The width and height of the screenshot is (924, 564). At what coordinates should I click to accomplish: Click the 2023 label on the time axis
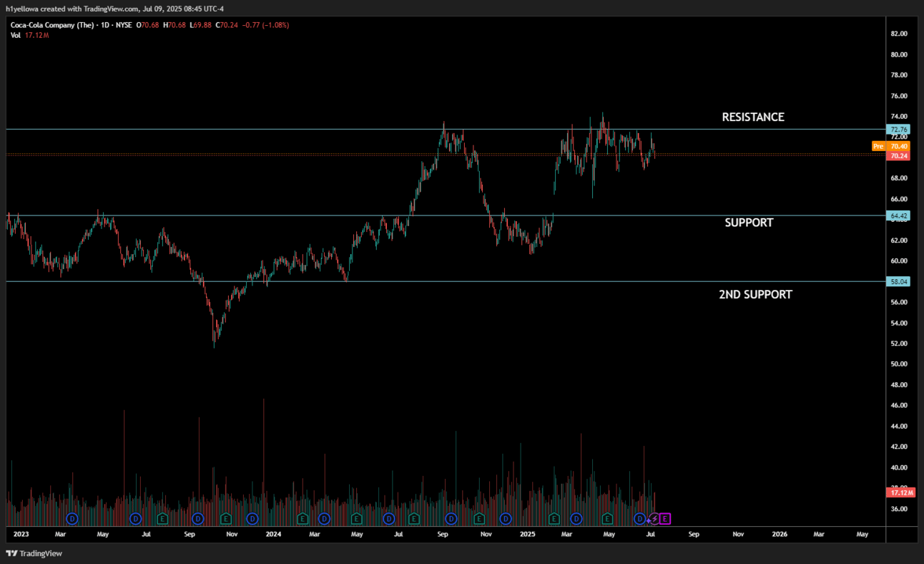tap(21, 534)
